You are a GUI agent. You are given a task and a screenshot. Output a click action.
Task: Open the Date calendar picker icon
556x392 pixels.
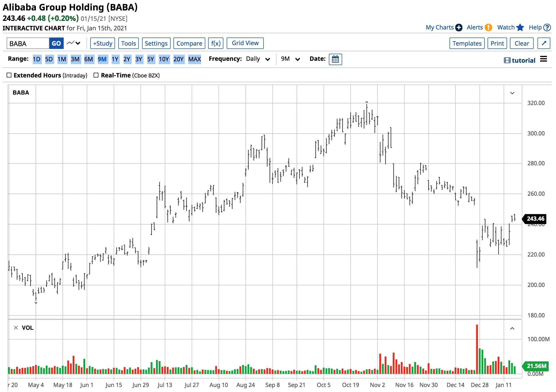click(335, 59)
